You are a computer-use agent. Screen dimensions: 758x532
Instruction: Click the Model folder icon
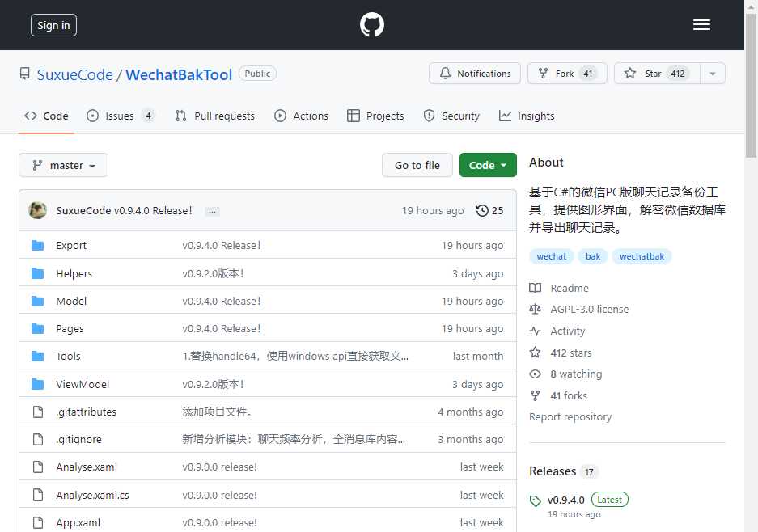[x=38, y=301]
